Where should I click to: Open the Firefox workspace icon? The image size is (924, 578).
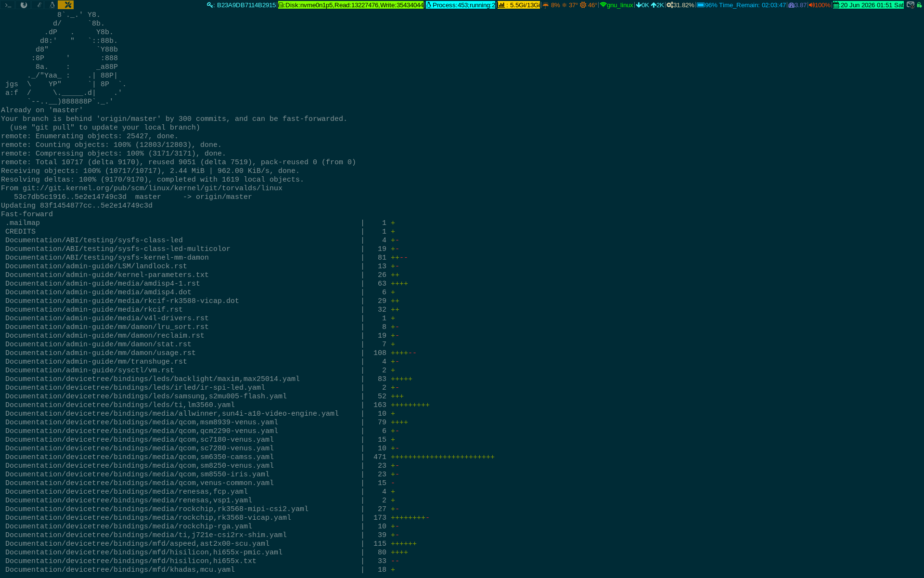[24, 5]
